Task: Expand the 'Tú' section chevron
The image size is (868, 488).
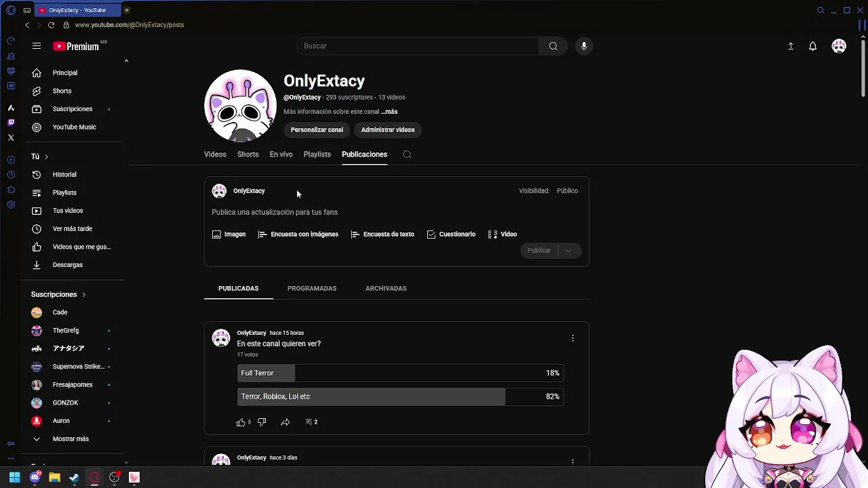Action: pos(46,157)
